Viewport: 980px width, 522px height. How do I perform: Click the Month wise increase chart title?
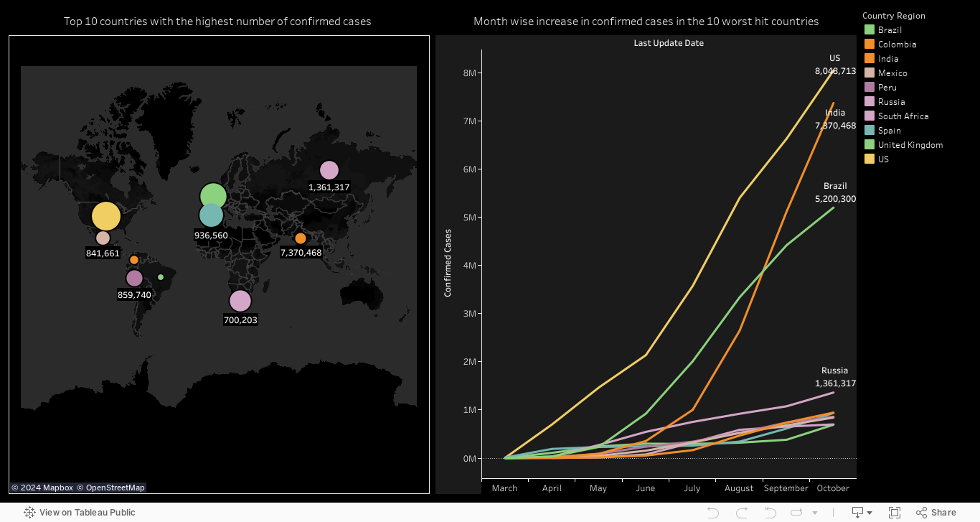pyautogui.click(x=646, y=22)
